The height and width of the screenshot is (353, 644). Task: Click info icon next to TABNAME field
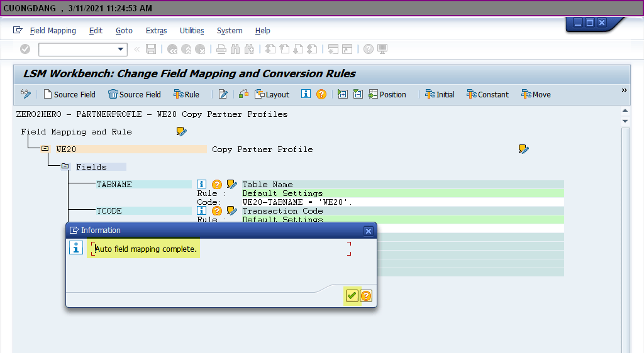(x=202, y=184)
